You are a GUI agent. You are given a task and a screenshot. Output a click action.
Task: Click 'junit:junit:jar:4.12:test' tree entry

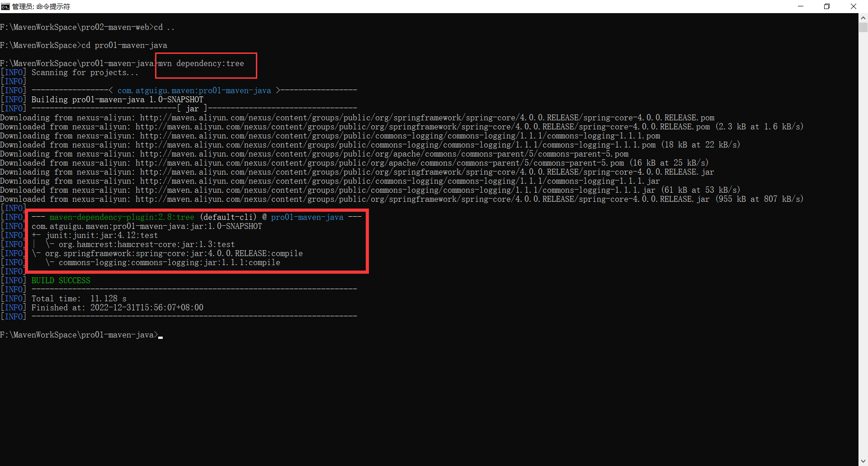tap(102, 235)
